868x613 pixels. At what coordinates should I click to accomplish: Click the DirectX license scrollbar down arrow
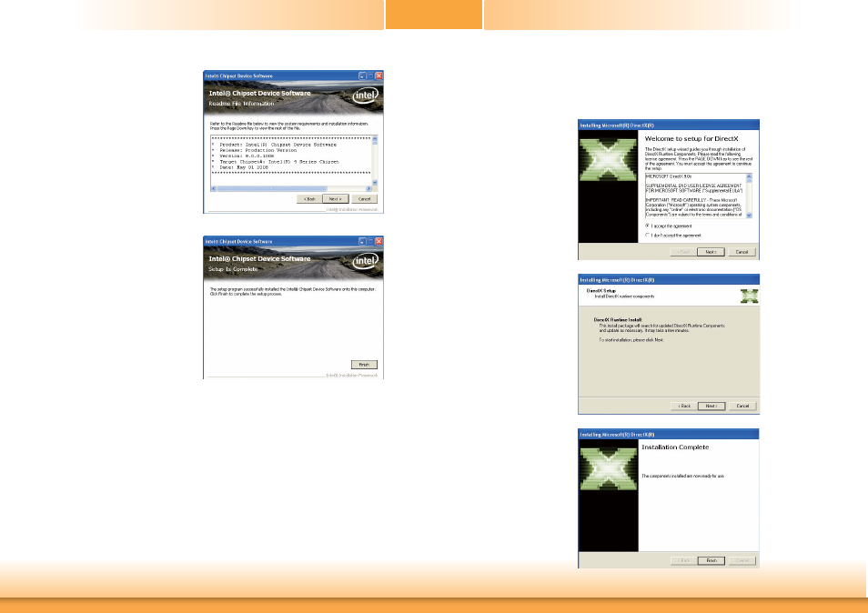point(750,216)
